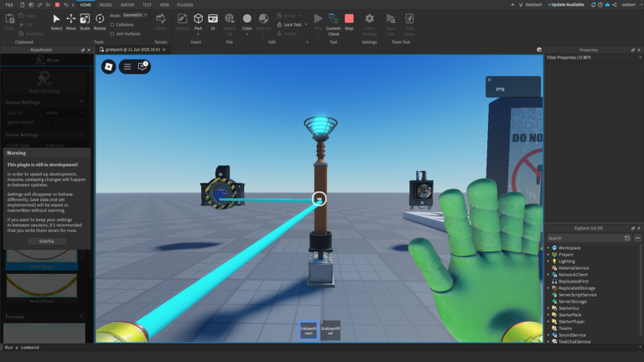644x362 pixels.
Task: Activate the Move tool
Action: click(x=70, y=22)
